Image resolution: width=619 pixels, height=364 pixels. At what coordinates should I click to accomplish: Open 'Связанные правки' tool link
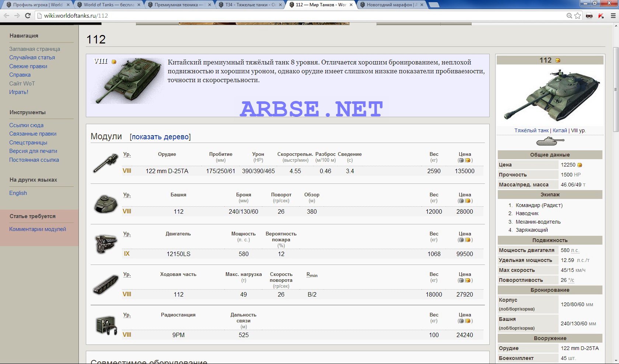[x=33, y=134]
